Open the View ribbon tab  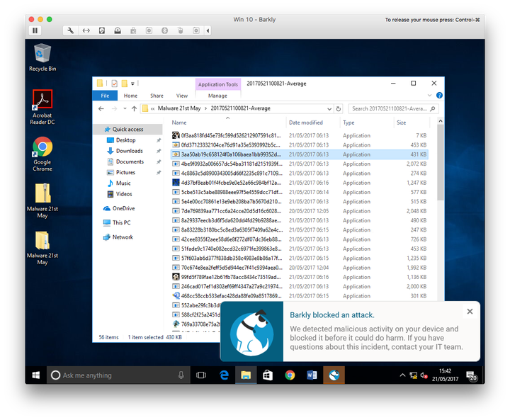182,96
